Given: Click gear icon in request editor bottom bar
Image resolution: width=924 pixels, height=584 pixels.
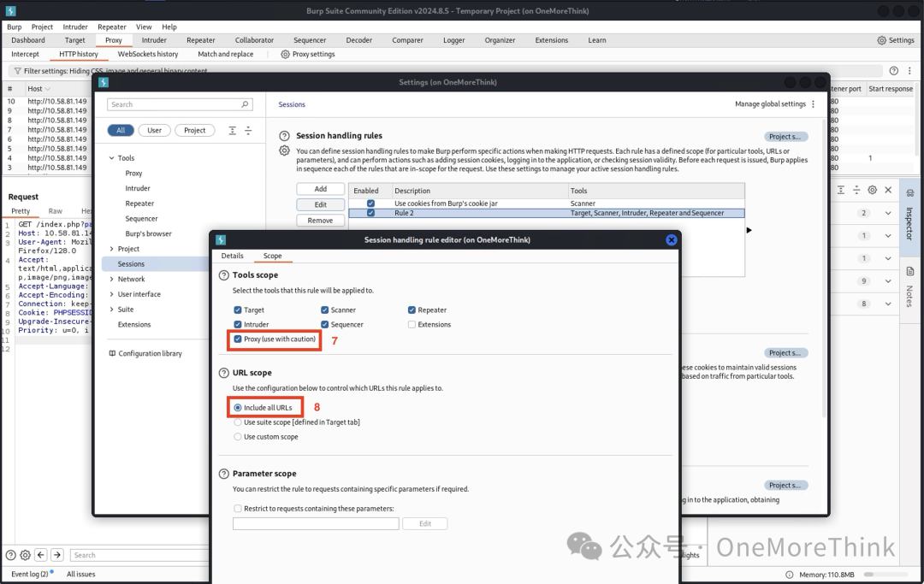Looking at the screenshot, I should [26, 555].
